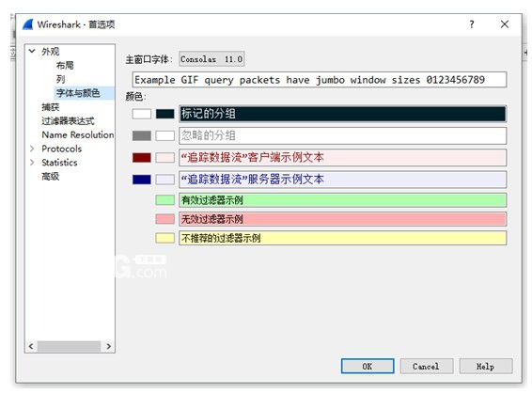The image size is (532, 393).
Task: Select the Protocols label in tree
Action: 62,149
